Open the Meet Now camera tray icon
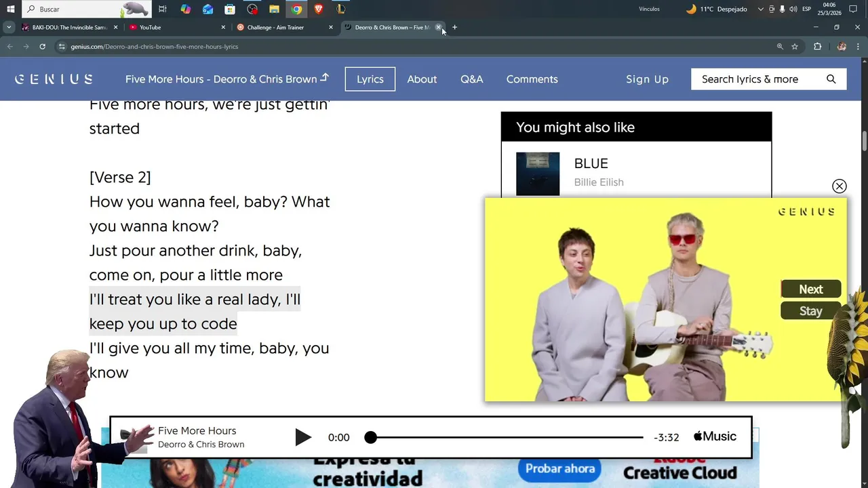868x488 pixels. click(x=772, y=9)
